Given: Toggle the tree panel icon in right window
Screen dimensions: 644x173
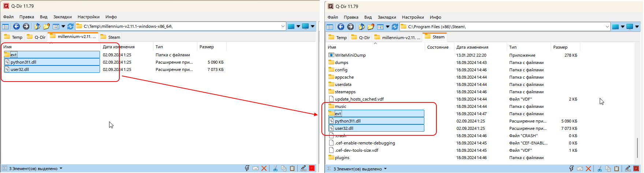Looking at the screenshot, I should coord(330,27).
